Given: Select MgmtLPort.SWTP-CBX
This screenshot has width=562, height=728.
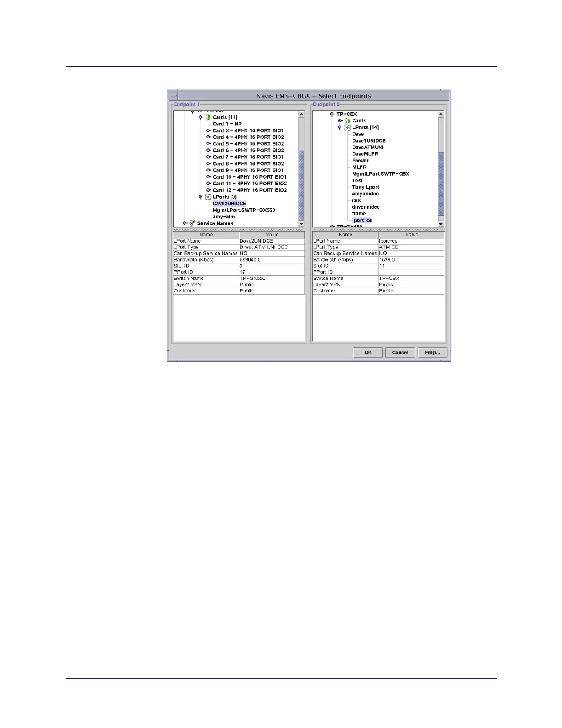Looking at the screenshot, I should (x=381, y=174).
